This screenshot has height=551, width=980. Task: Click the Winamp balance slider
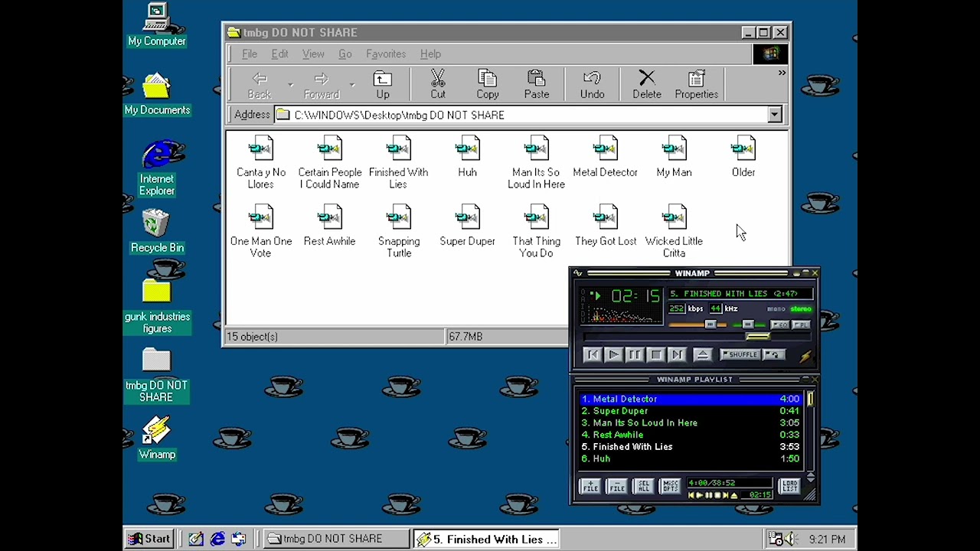click(x=750, y=324)
